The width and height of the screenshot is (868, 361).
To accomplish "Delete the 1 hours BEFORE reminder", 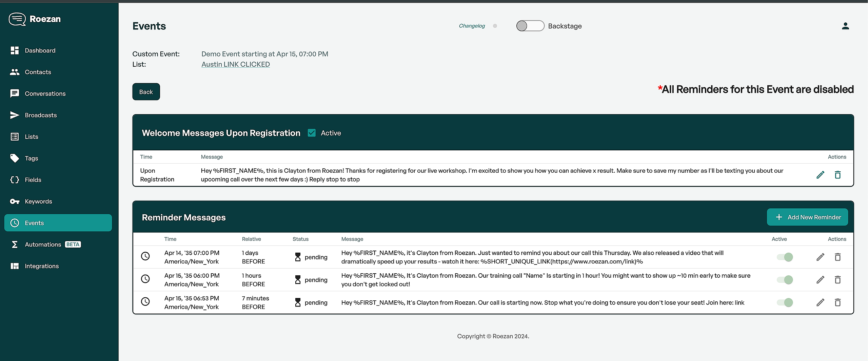I will pyautogui.click(x=837, y=280).
